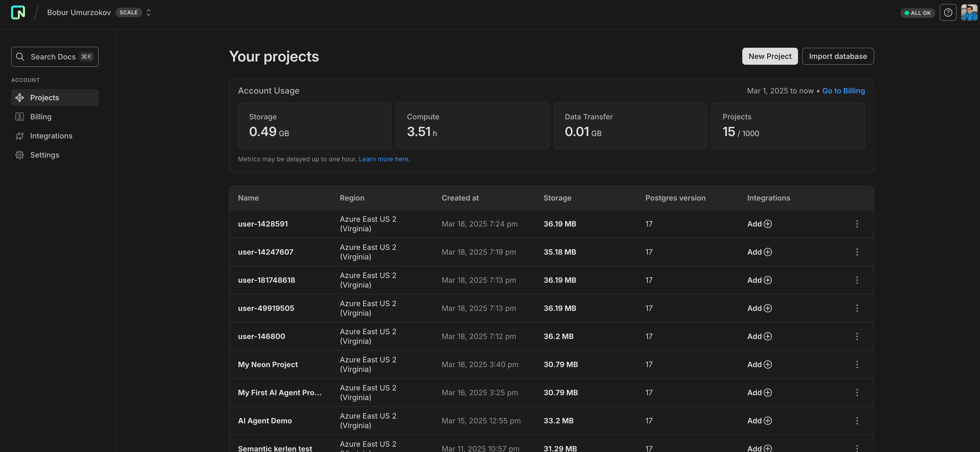Screen dimensions: 980x452
Task: Open the AI Agent Demo project
Action: (265, 421)
